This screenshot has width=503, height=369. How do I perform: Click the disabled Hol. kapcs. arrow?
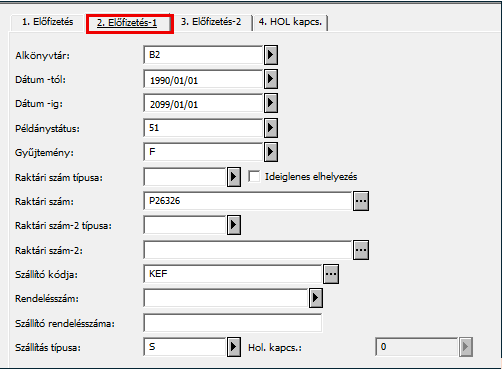[x=466, y=347]
